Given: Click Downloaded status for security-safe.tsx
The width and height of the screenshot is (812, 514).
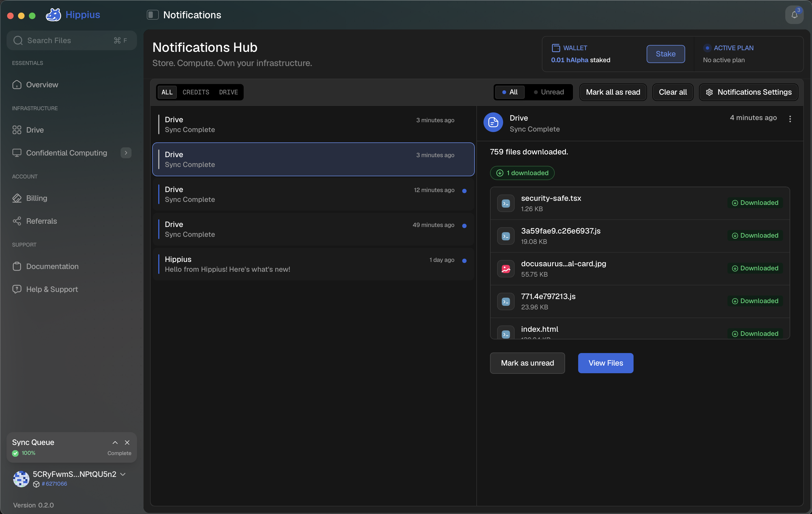Looking at the screenshot, I should [x=755, y=203].
